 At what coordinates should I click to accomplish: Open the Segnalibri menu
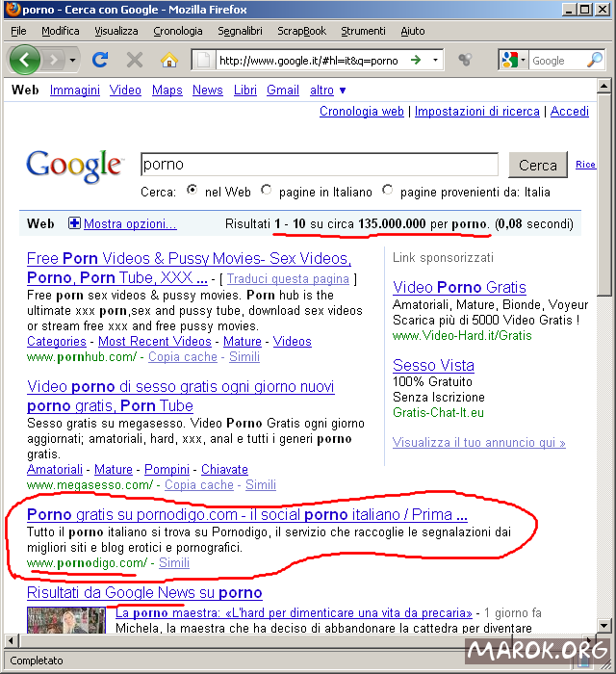pos(240,31)
